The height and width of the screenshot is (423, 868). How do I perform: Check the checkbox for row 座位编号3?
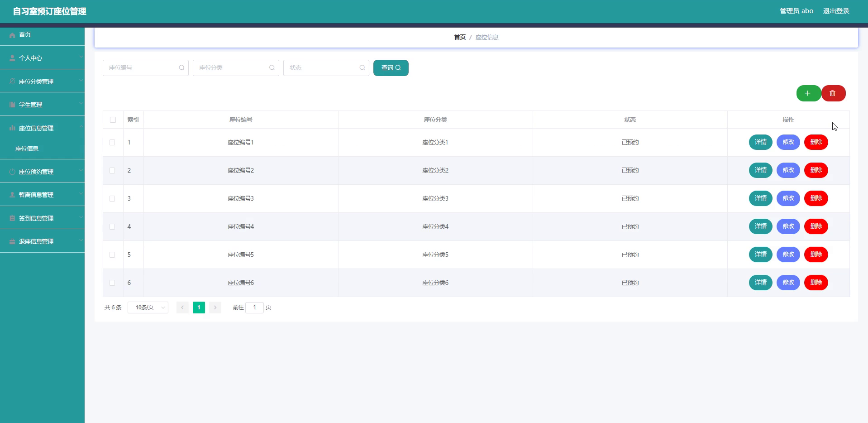click(x=112, y=199)
